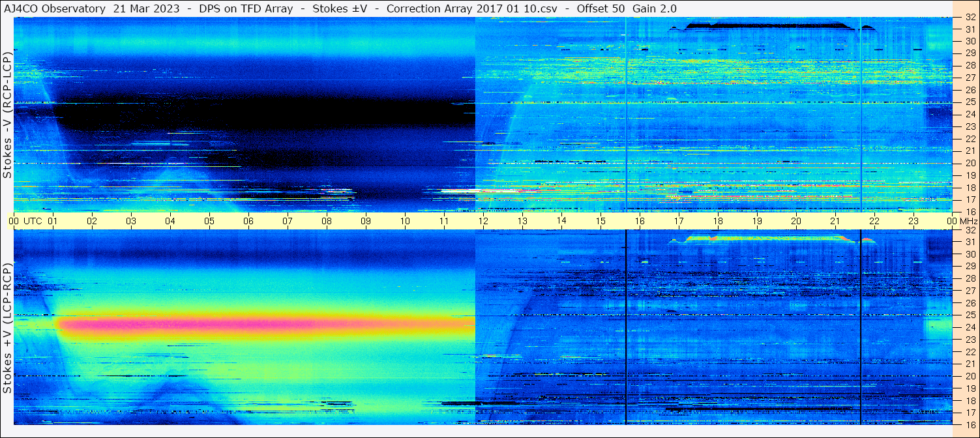980x438 pixels.
Task: Select the 27 frequency label of the Stokes +V panel
Action: 970,291
